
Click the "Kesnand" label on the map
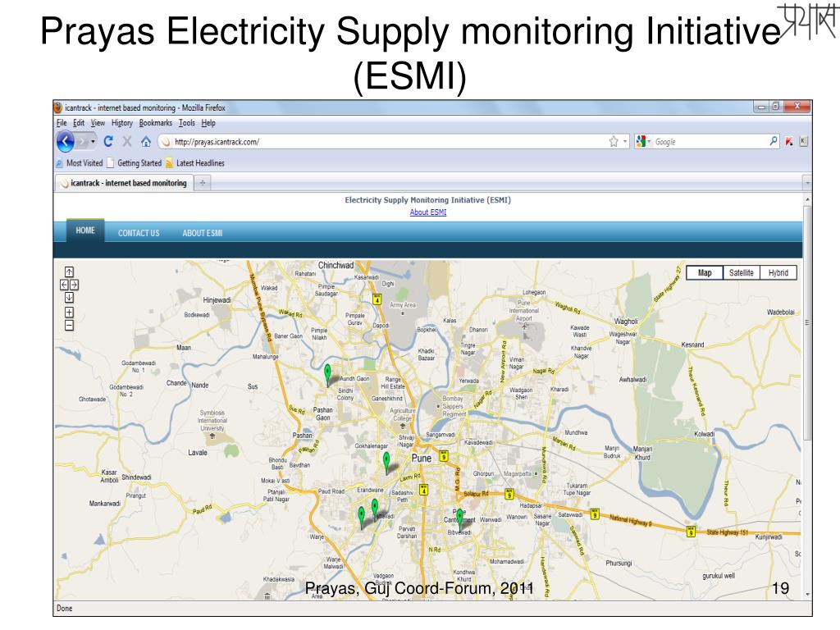[692, 345]
